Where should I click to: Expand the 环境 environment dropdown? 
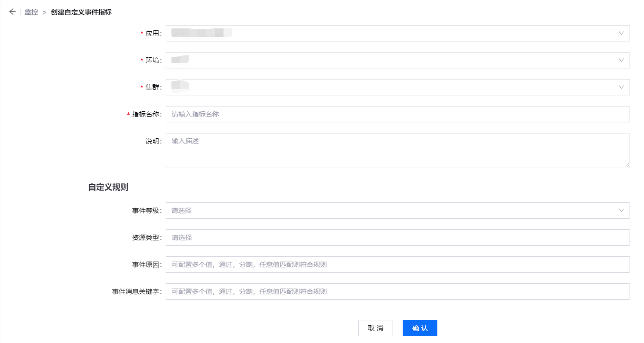coord(385,60)
